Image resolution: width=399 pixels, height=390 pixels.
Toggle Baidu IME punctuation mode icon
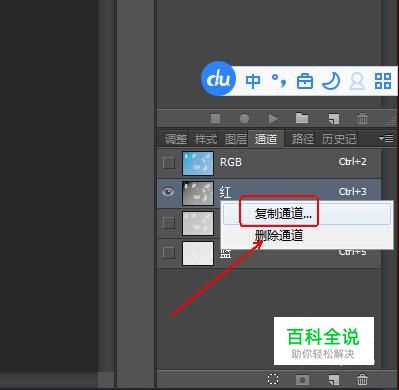click(279, 81)
